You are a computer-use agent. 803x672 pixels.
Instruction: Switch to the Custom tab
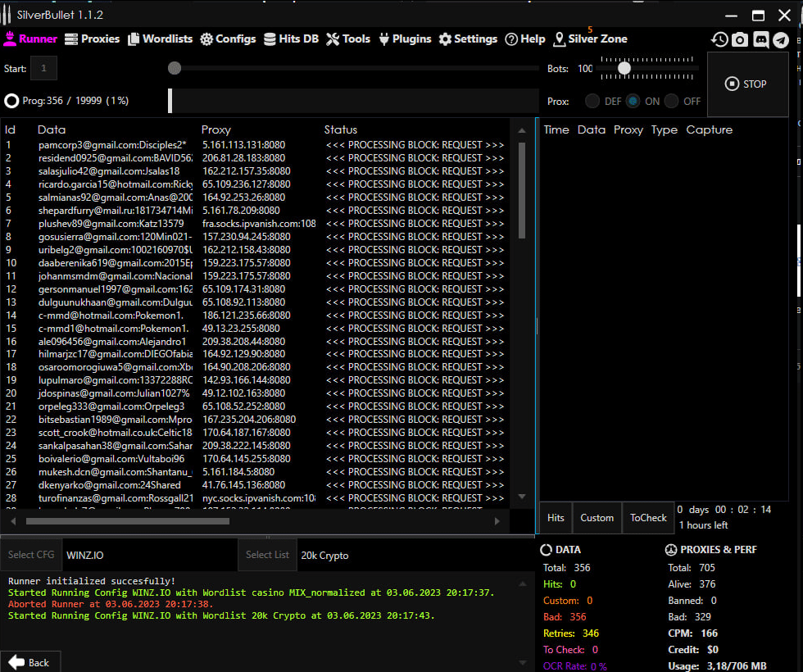coord(597,517)
